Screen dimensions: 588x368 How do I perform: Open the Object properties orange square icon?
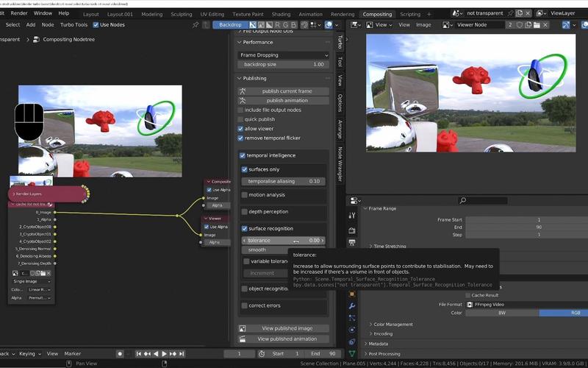point(352,294)
